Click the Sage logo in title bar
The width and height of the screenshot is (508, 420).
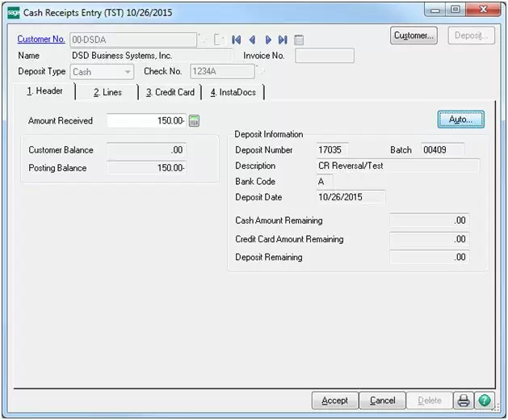(x=13, y=11)
